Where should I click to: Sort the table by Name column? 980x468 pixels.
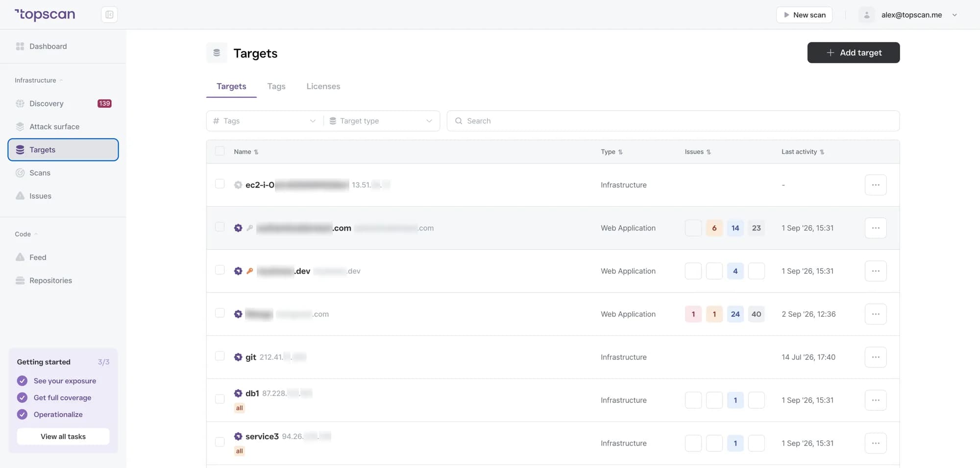tap(246, 152)
